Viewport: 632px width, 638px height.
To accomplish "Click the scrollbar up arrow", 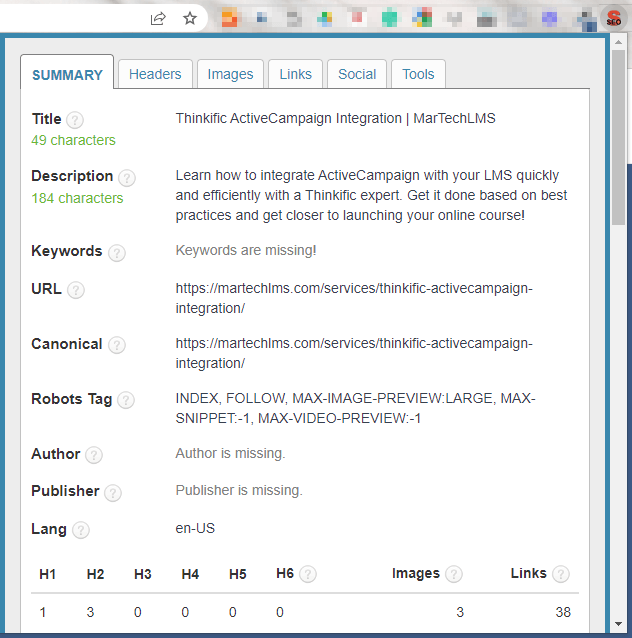I will (x=618, y=42).
